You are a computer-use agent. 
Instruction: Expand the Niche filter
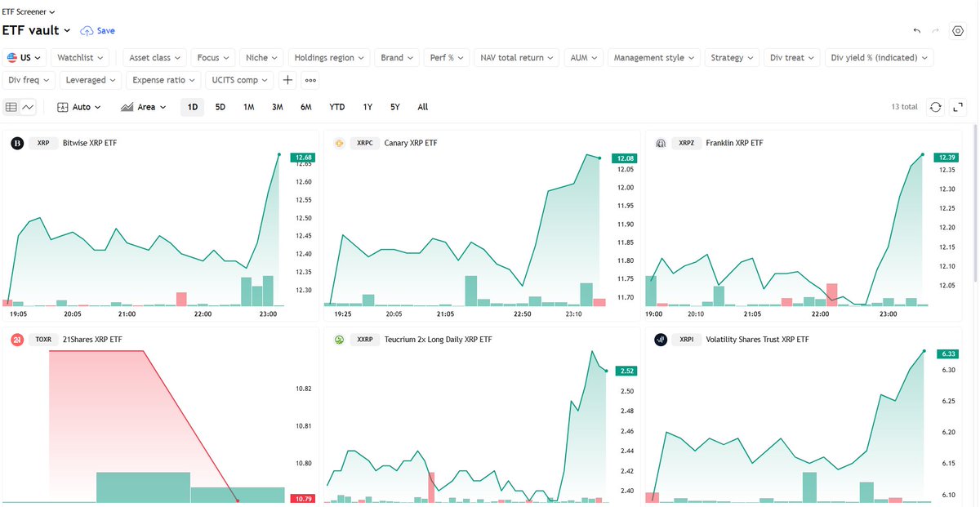tap(261, 58)
